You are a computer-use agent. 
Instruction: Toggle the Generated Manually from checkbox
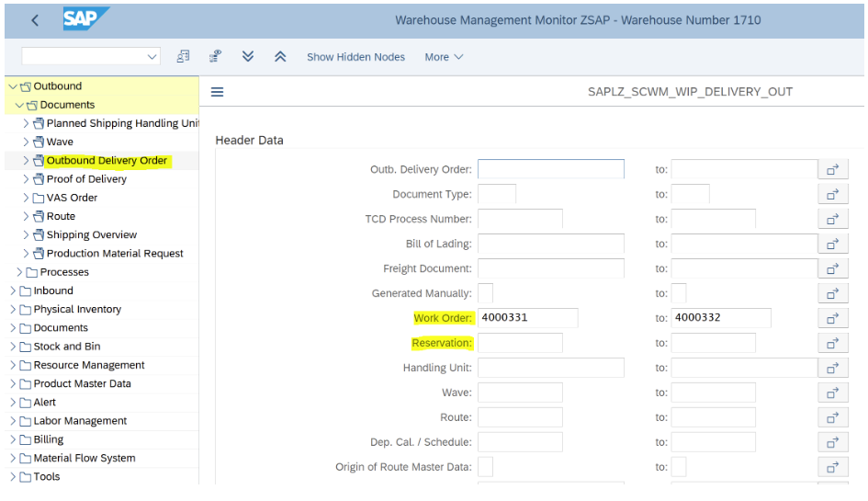click(485, 293)
